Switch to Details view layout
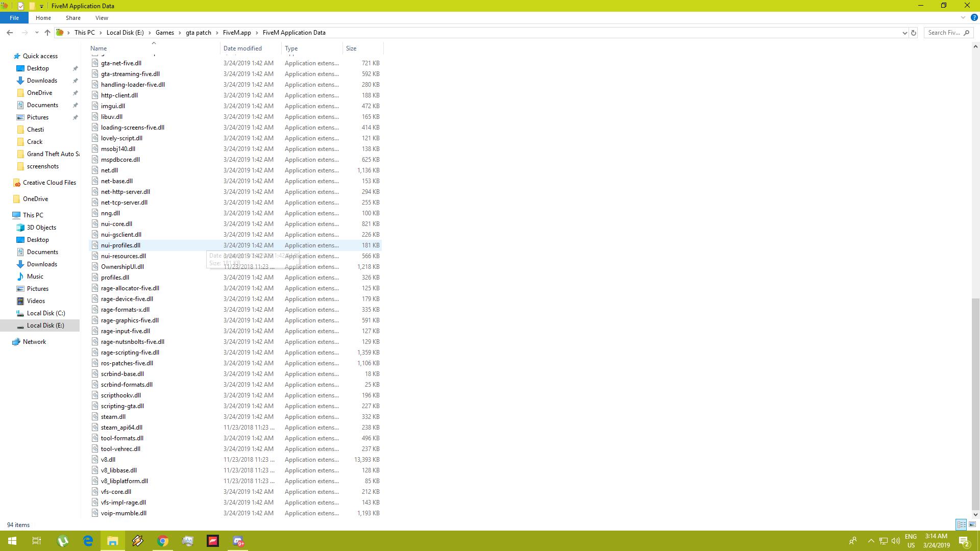 coord(961,524)
